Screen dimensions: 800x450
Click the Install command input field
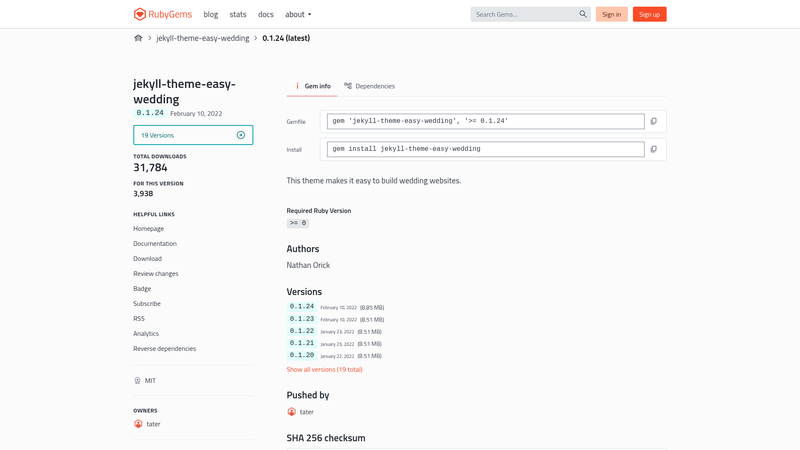pos(485,149)
